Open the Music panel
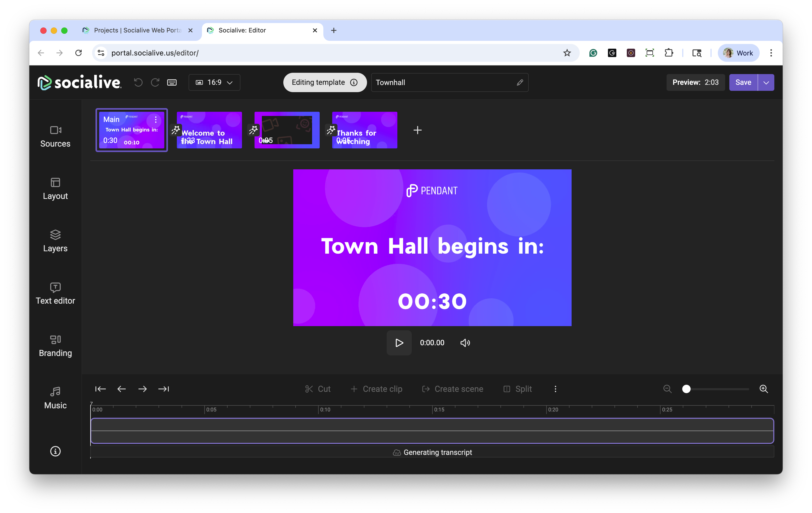 point(55,398)
